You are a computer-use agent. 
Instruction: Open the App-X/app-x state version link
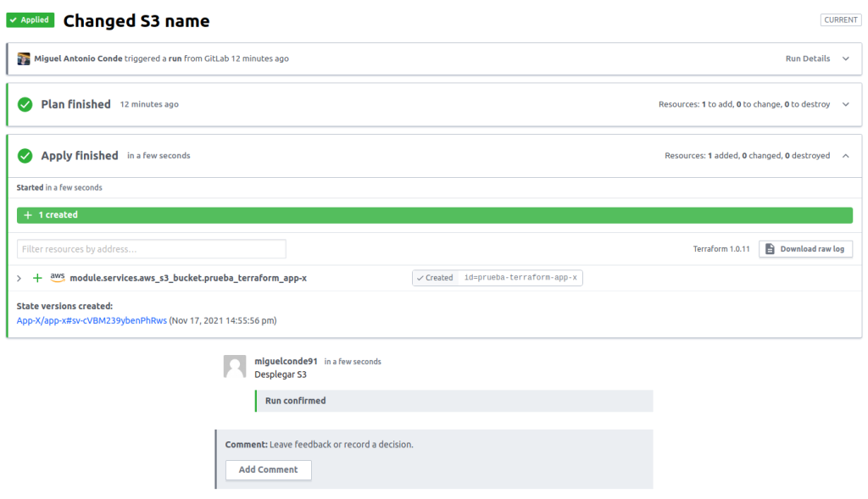click(x=92, y=321)
